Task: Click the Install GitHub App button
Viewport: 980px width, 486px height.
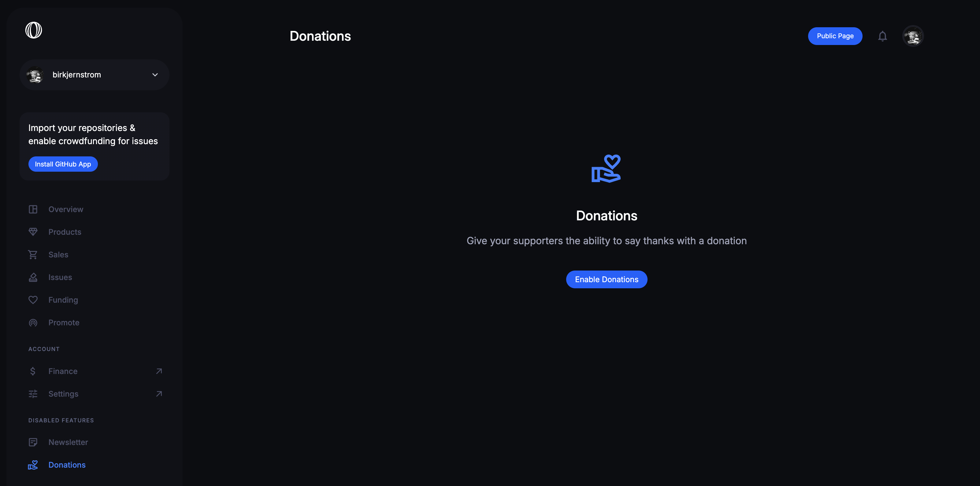Action: [63, 164]
